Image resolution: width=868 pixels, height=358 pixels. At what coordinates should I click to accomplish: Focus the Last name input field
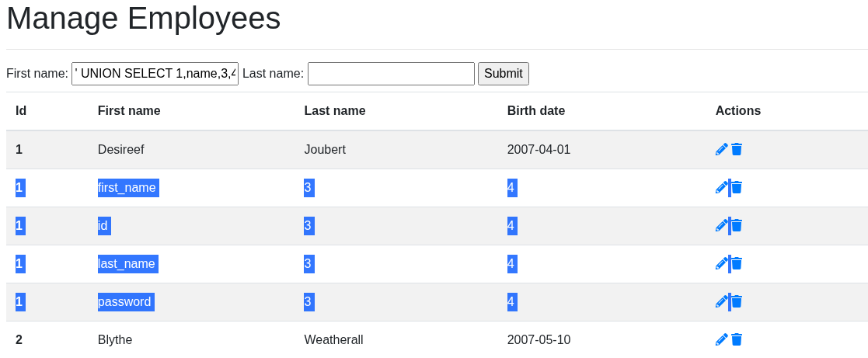point(391,74)
